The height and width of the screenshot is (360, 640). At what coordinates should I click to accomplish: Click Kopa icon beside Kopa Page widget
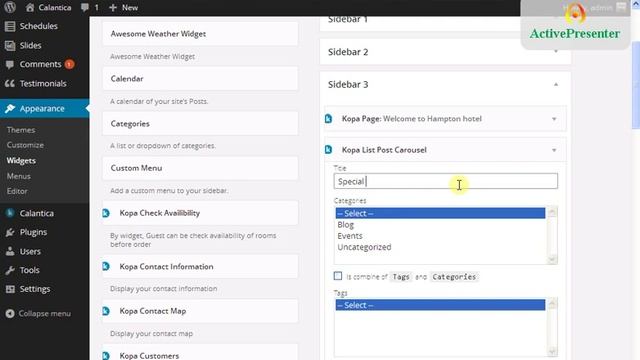(329, 119)
